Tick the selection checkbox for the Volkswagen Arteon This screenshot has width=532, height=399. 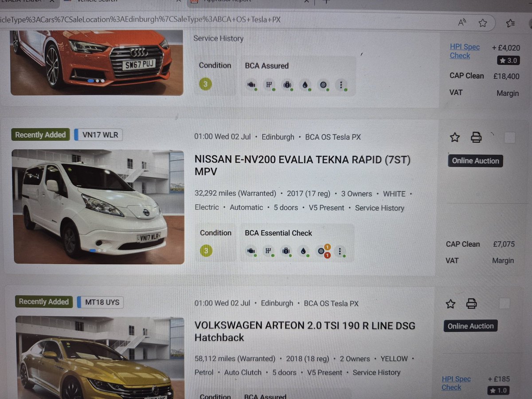(x=505, y=304)
